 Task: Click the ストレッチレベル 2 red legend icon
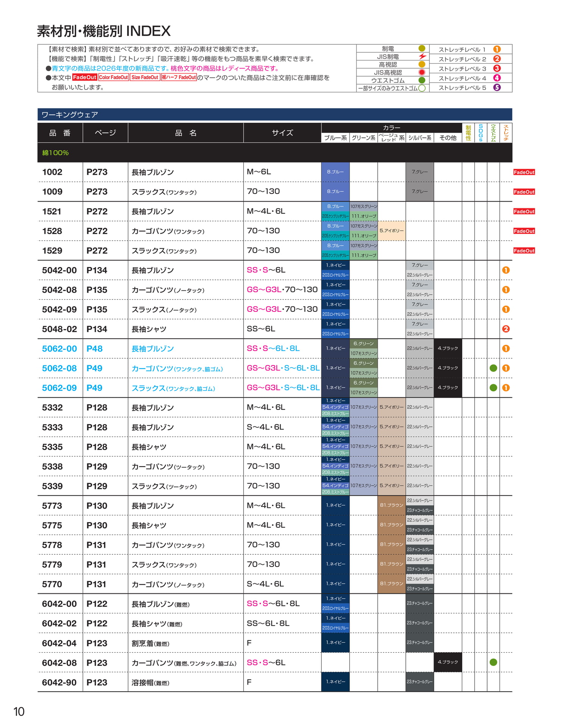[497, 59]
